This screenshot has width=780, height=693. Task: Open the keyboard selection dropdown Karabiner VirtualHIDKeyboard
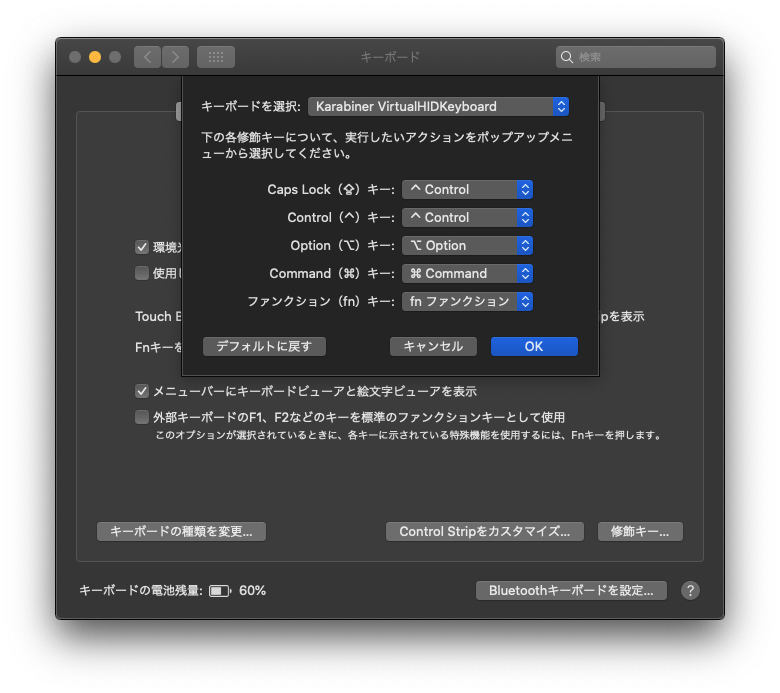click(438, 106)
